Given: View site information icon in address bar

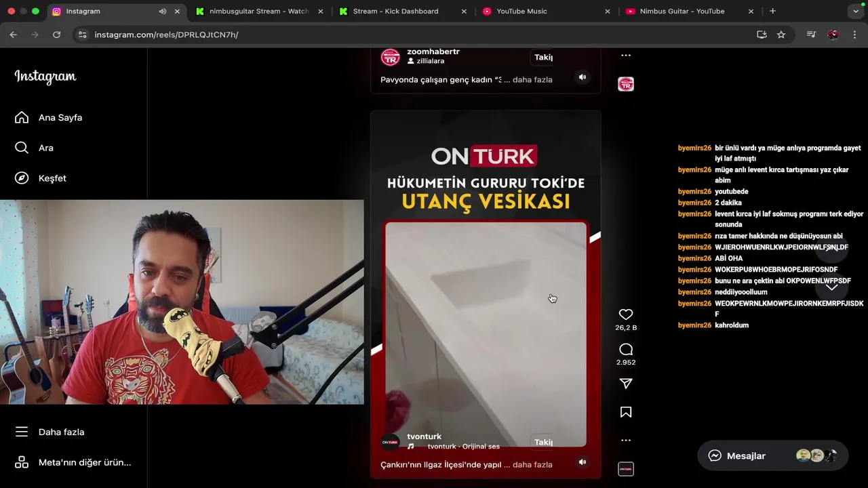Looking at the screenshot, I should (x=83, y=35).
